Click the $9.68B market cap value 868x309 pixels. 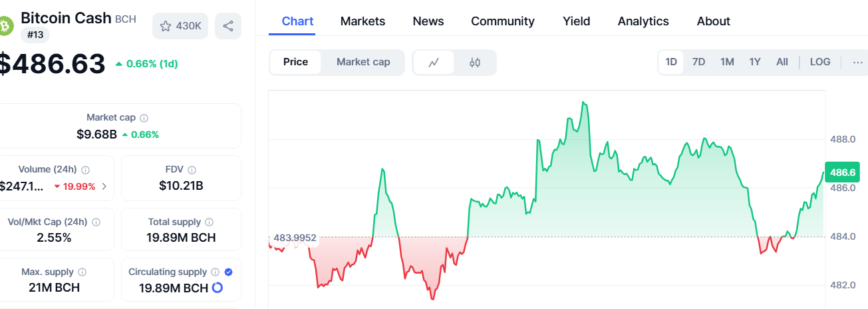click(96, 134)
